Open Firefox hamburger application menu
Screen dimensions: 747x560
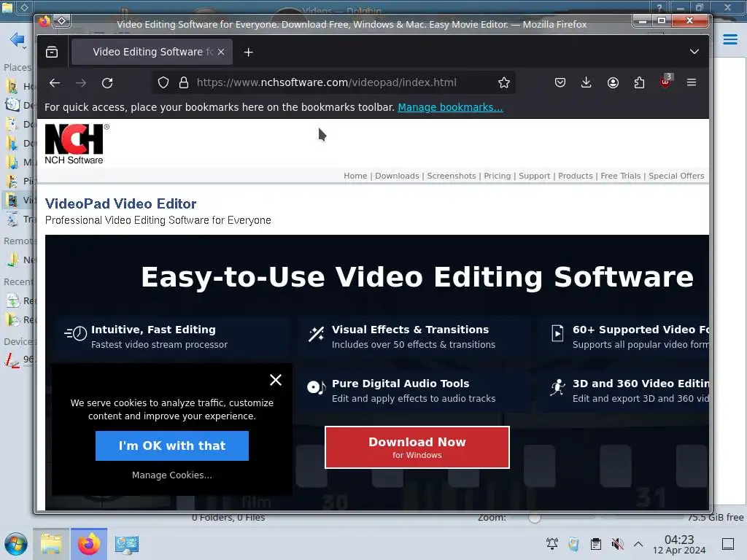[692, 82]
